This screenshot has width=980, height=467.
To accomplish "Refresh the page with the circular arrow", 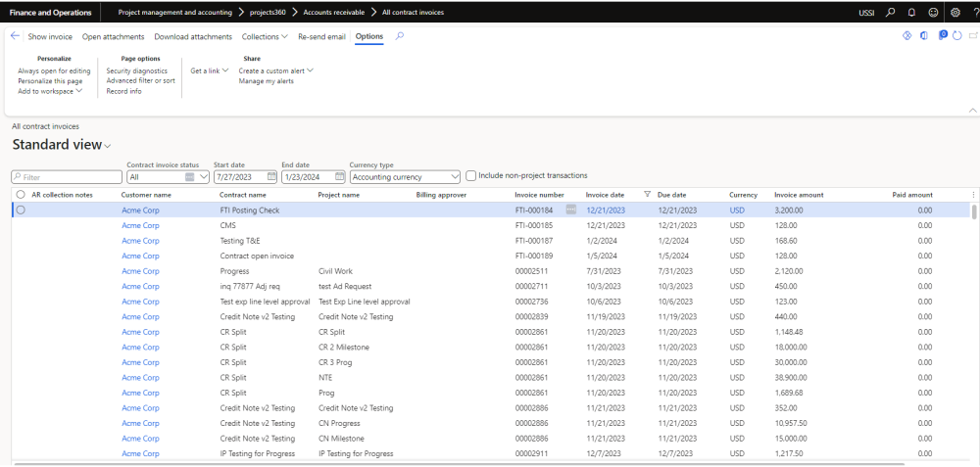I will pos(956,36).
